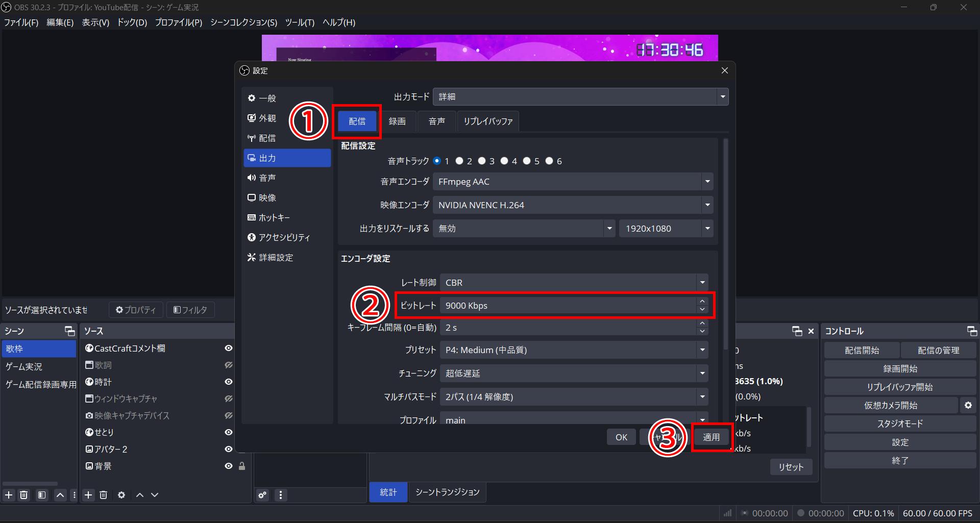Toggle lock on 背景 source
Viewport: 980px width, 523px height.
click(x=242, y=466)
